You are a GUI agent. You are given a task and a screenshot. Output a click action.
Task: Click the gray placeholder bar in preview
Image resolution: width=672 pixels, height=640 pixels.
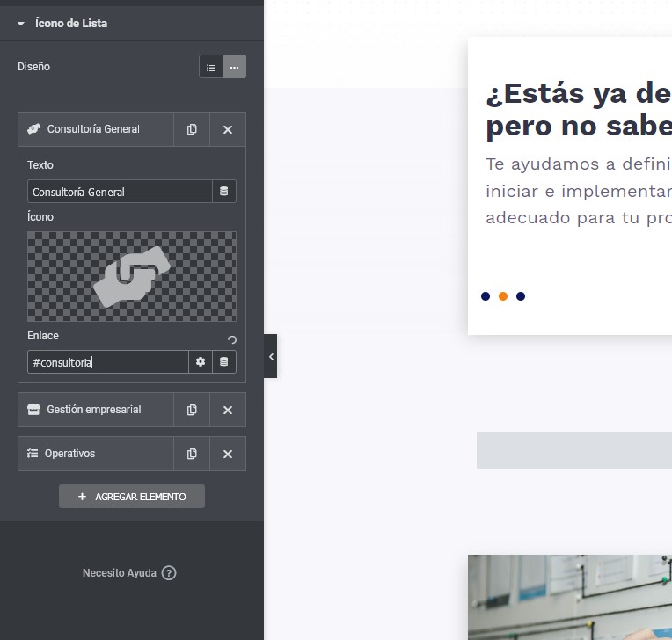tap(574, 450)
